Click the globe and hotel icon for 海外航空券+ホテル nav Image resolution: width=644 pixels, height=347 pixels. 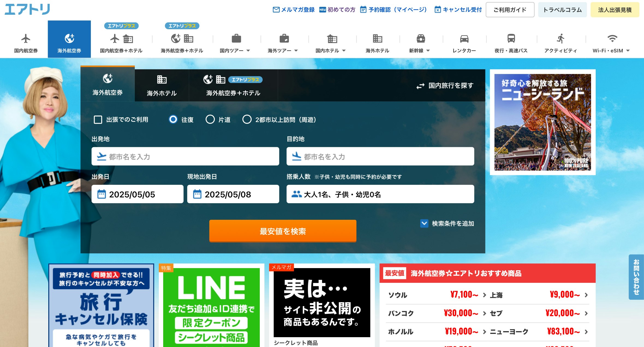[182, 39]
